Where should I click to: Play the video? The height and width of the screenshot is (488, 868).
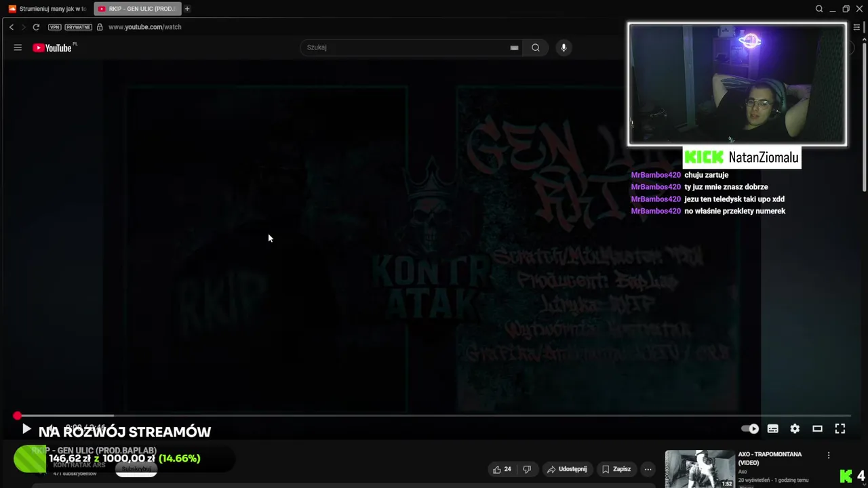tap(26, 429)
